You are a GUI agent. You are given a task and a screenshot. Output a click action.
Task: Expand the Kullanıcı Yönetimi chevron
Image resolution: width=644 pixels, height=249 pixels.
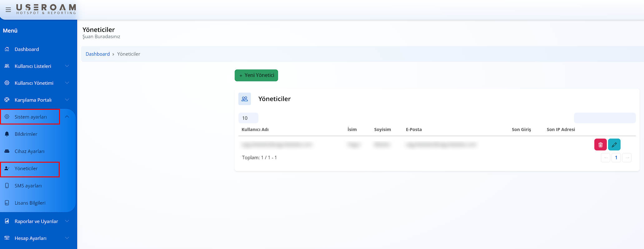click(x=67, y=83)
